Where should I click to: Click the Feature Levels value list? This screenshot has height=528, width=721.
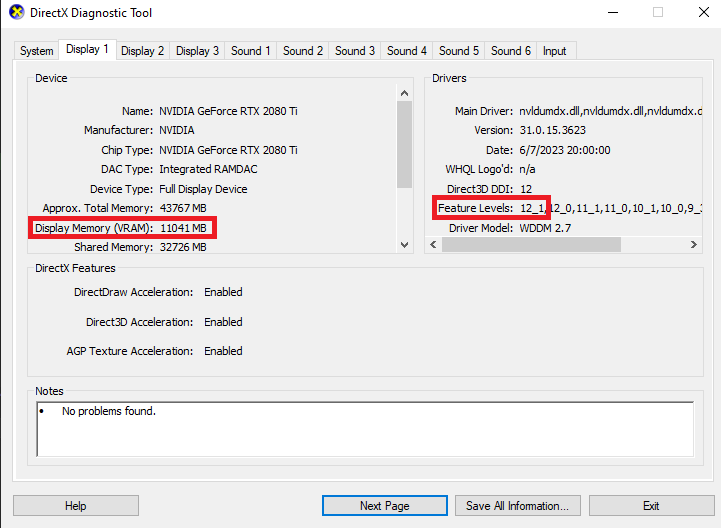point(611,208)
